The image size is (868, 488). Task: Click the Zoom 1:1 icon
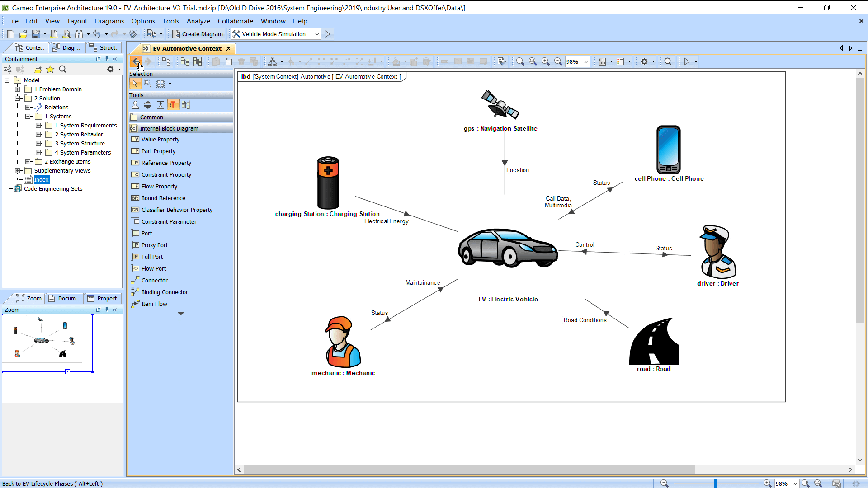(533, 61)
